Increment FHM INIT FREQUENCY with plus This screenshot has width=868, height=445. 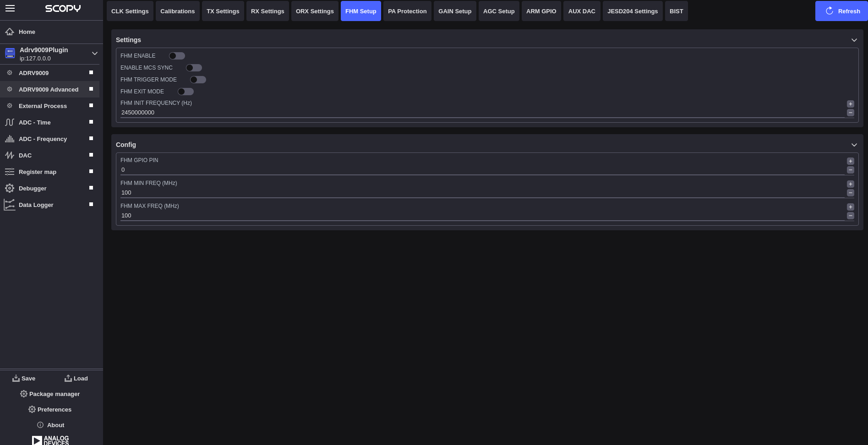851,104
